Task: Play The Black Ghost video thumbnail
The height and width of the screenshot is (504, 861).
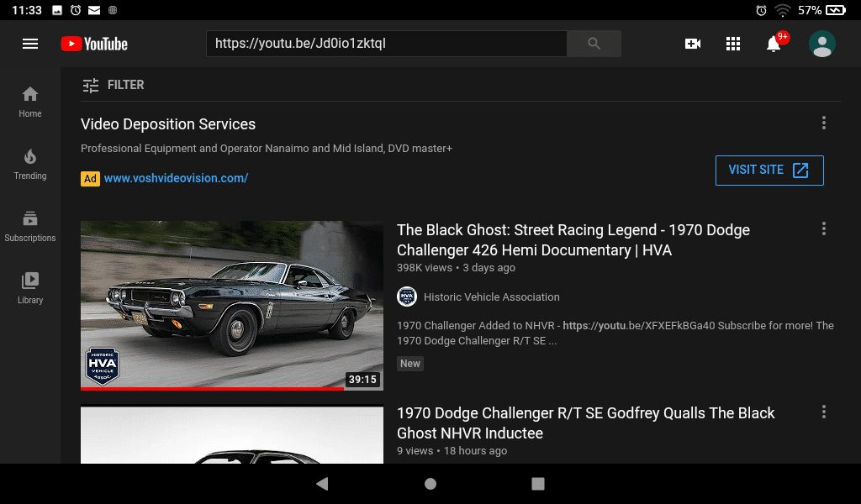Action: [232, 306]
